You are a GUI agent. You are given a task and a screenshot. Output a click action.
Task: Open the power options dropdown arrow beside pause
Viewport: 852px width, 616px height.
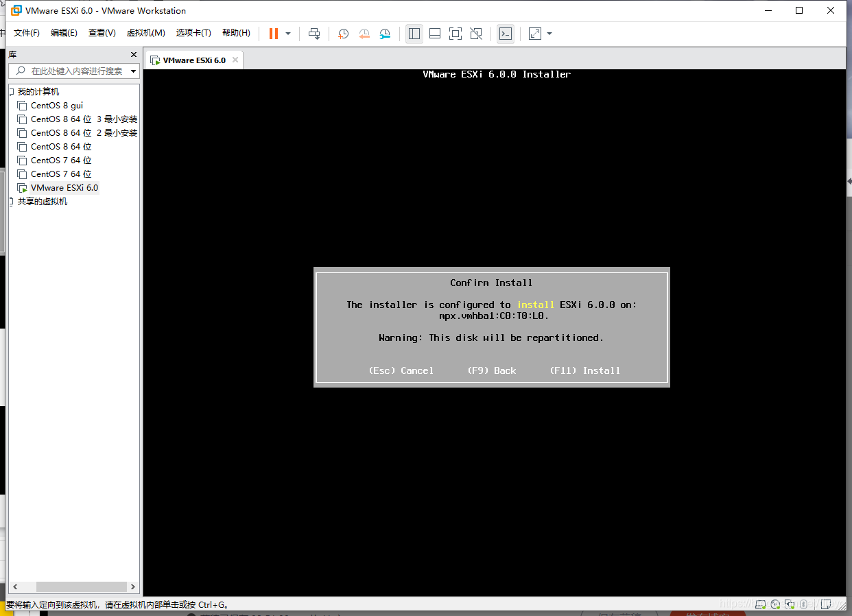coord(288,33)
